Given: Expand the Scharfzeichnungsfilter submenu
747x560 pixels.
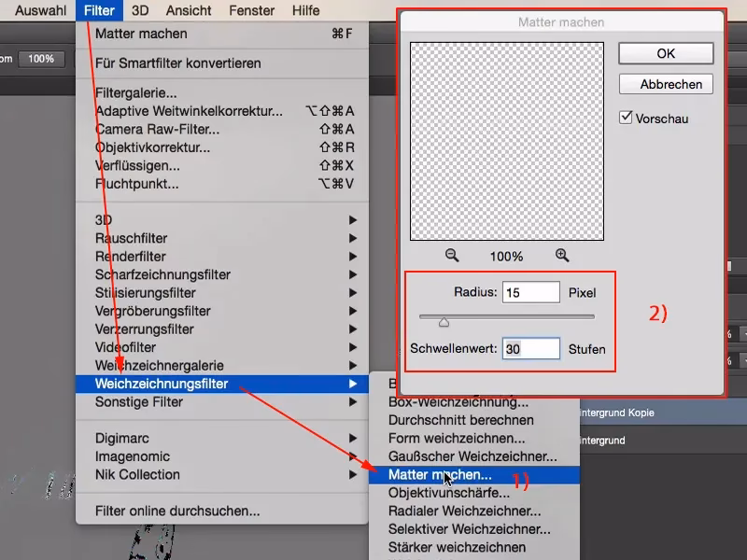Looking at the screenshot, I should [x=162, y=274].
